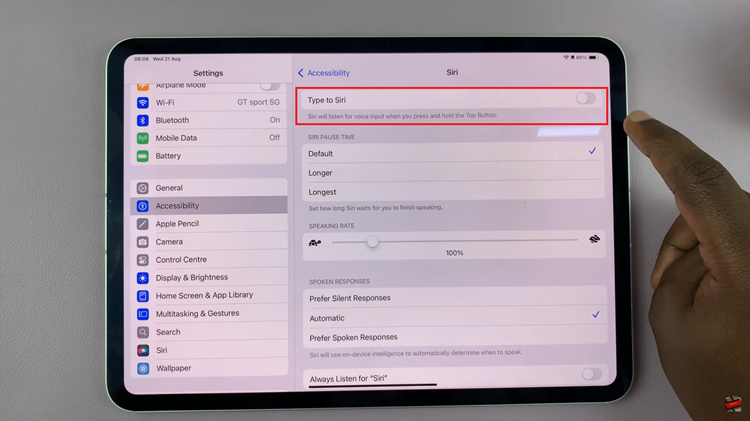Open Multitasking & Gestures row
Image resolution: width=750 pixels, height=421 pixels.
pyautogui.click(x=209, y=313)
